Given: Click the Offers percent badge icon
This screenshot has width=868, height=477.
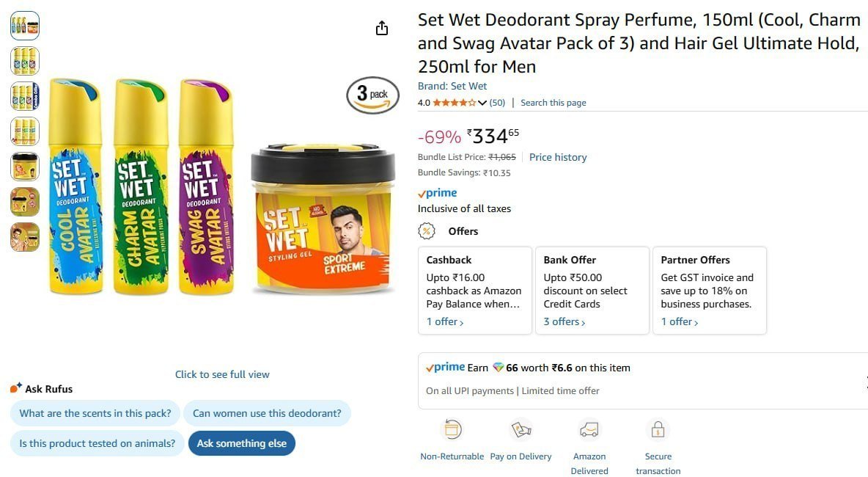Looking at the screenshot, I should point(426,231).
